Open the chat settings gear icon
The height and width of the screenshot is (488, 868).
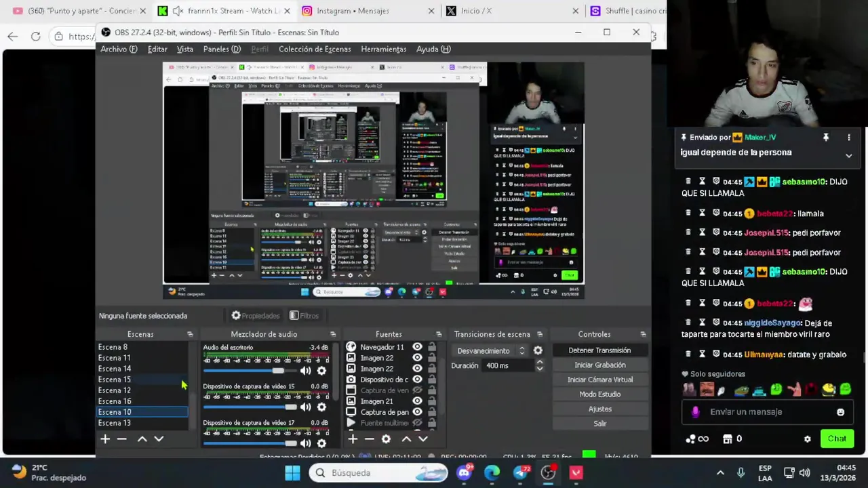pyautogui.click(x=807, y=439)
